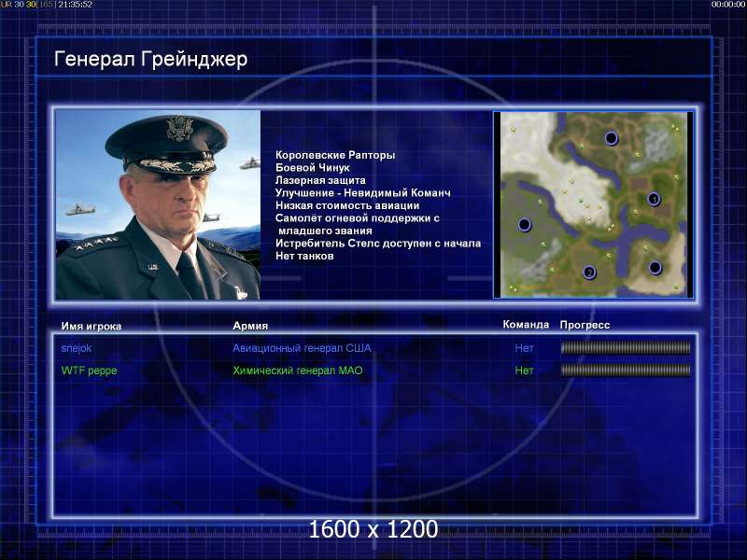This screenshot has height=560, width=747.
Task: Click the 'Нет танков' line
Action: point(304,256)
